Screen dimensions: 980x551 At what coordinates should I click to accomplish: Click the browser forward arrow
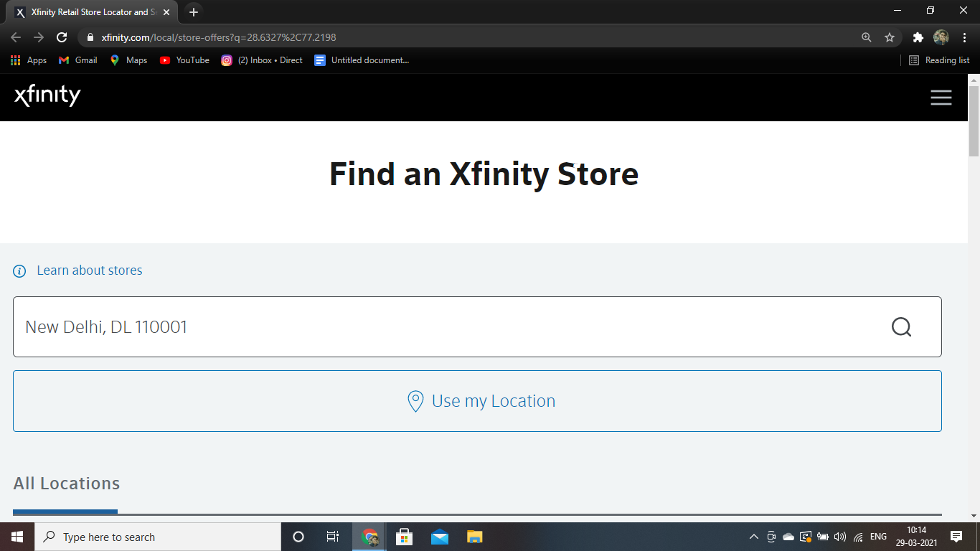coord(39,37)
